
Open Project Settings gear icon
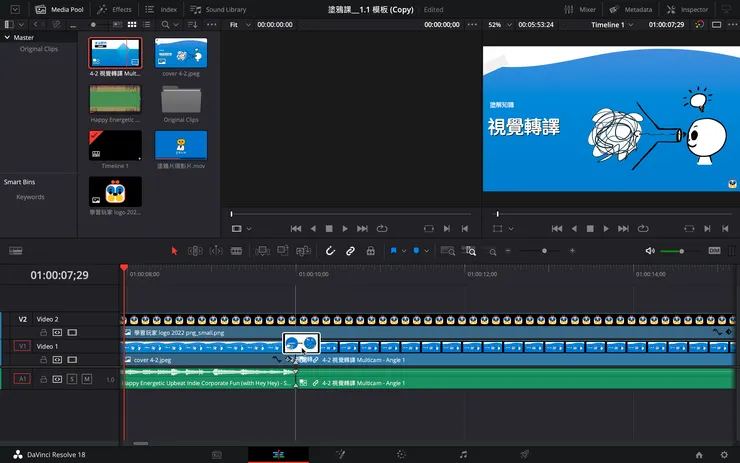tap(724, 454)
